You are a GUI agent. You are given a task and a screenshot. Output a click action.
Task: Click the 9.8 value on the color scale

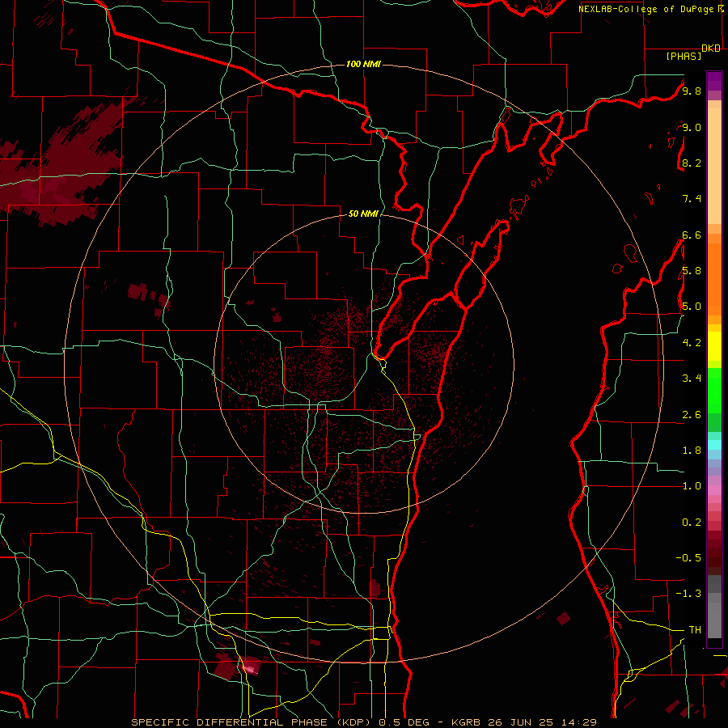pyautogui.click(x=692, y=91)
